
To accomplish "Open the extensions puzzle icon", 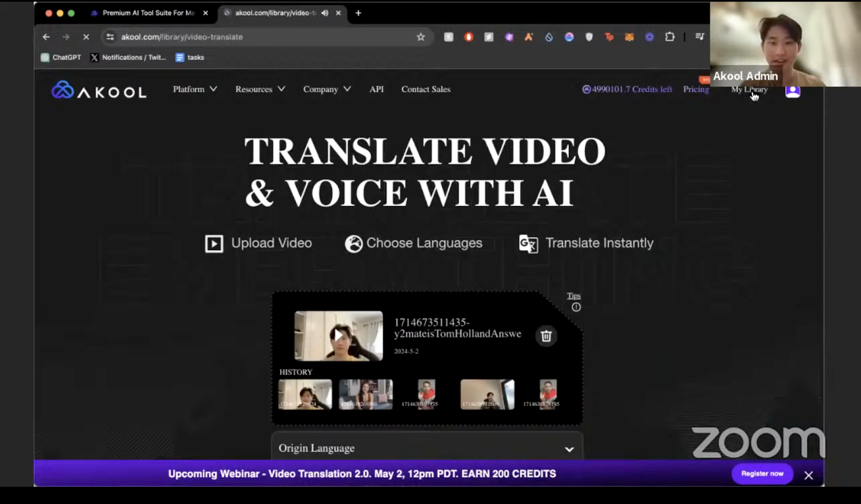I will pyautogui.click(x=670, y=37).
